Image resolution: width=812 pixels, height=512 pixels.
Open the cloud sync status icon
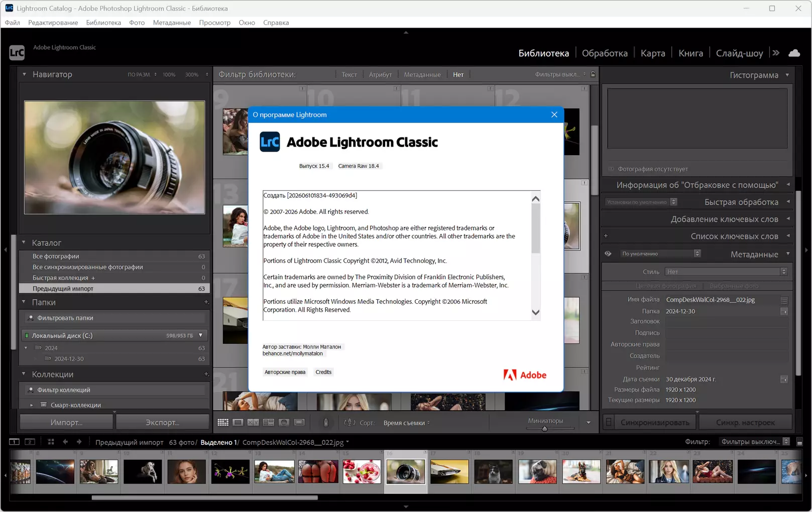(x=794, y=53)
